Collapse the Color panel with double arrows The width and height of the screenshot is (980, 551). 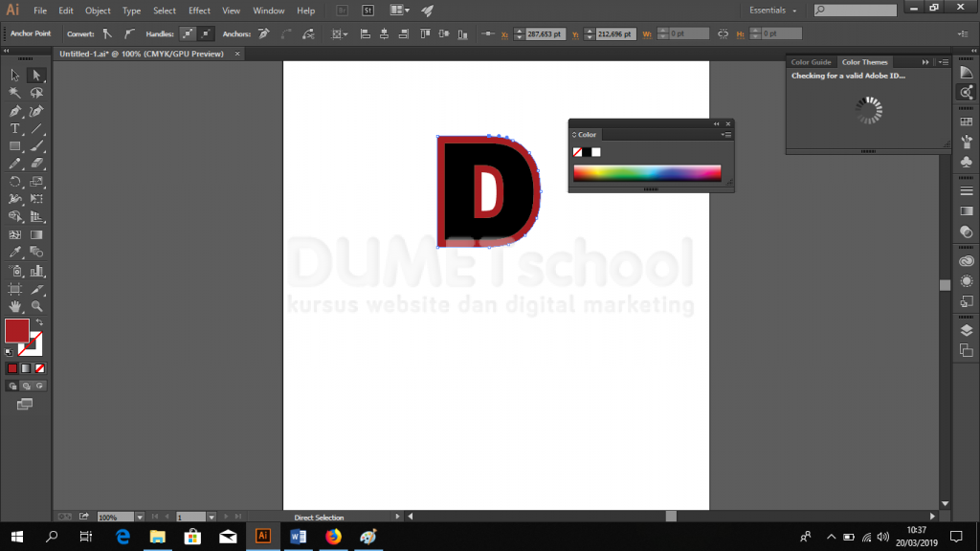716,123
